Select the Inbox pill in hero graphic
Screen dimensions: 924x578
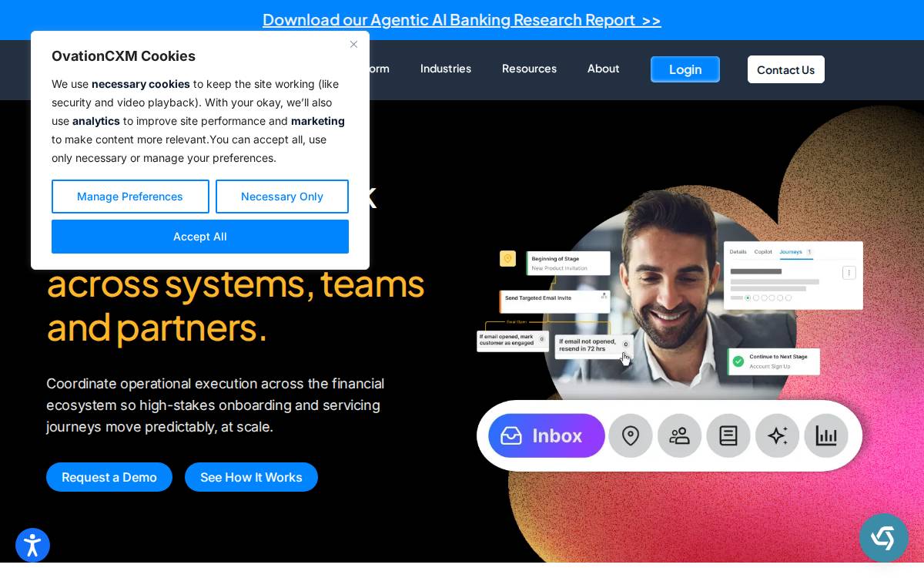pos(547,435)
